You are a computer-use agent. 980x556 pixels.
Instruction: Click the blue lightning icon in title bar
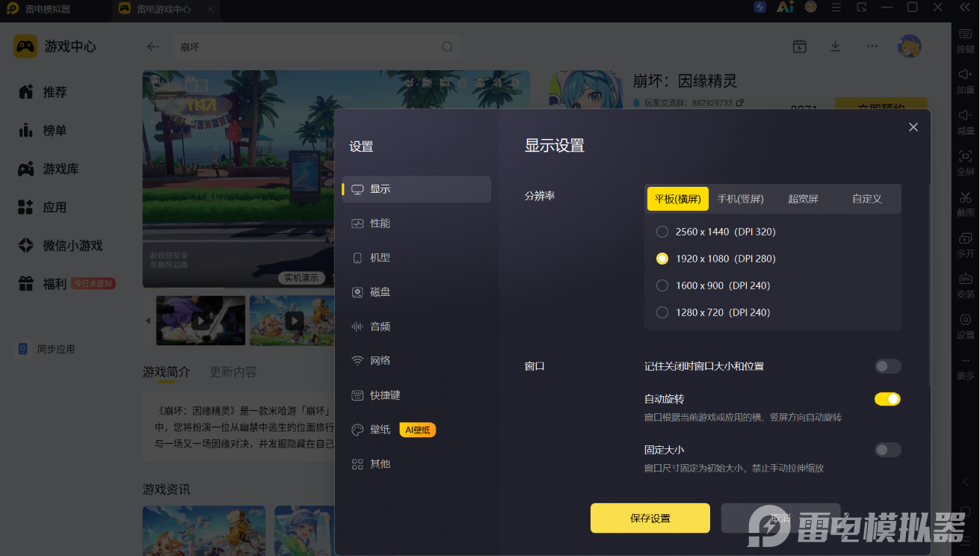[760, 7]
